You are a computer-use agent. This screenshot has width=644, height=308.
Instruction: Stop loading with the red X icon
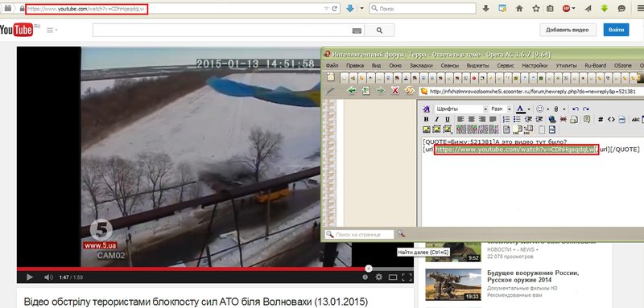(x=394, y=91)
